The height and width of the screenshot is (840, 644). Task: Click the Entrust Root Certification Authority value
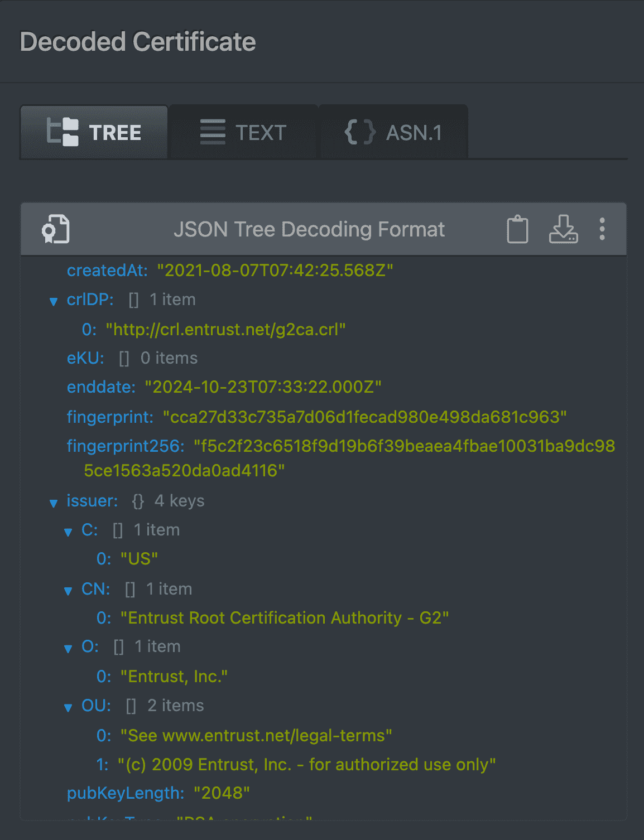click(x=285, y=618)
